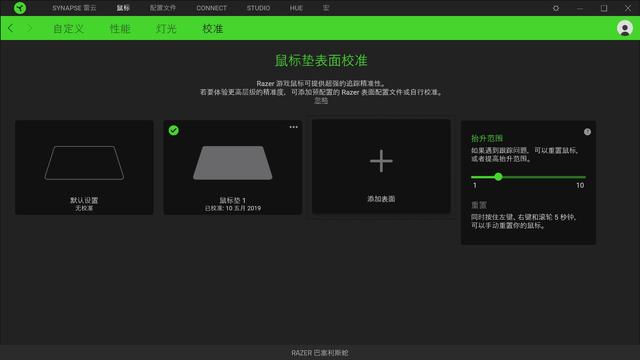This screenshot has height=360, width=640.
Task: Close the Synapse window
Action: (628, 8)
